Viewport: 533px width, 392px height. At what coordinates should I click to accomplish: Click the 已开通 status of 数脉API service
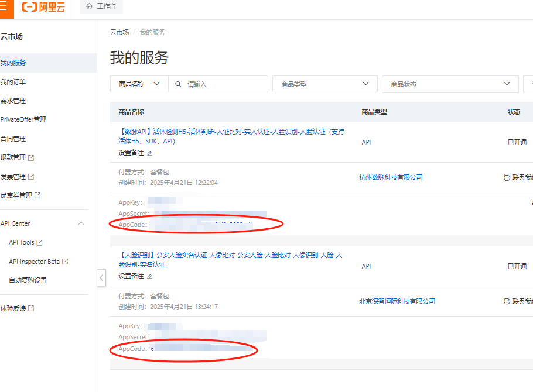517,142
